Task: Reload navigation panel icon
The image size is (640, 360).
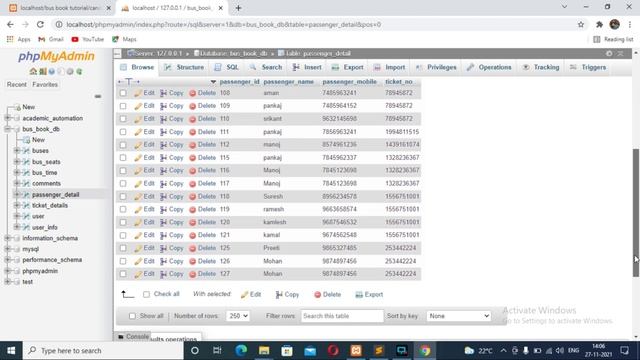Action: [x=79, y=71]
